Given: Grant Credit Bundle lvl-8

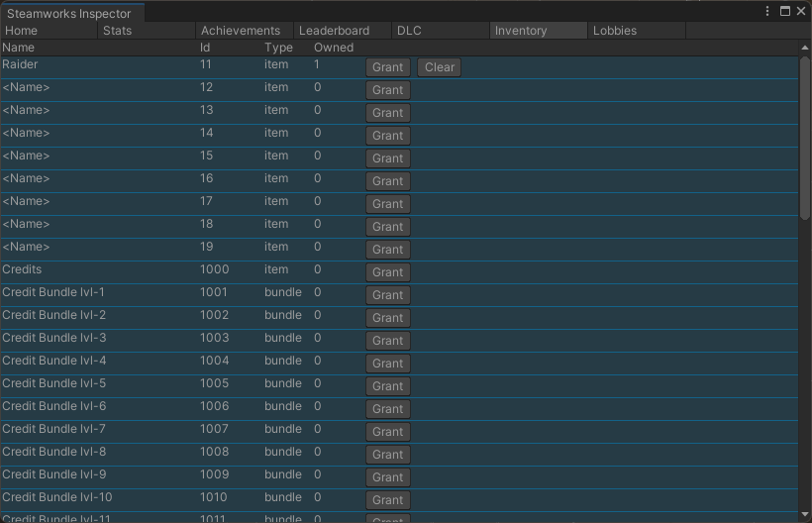Looking at the screenshot, I should click(388, 455).
